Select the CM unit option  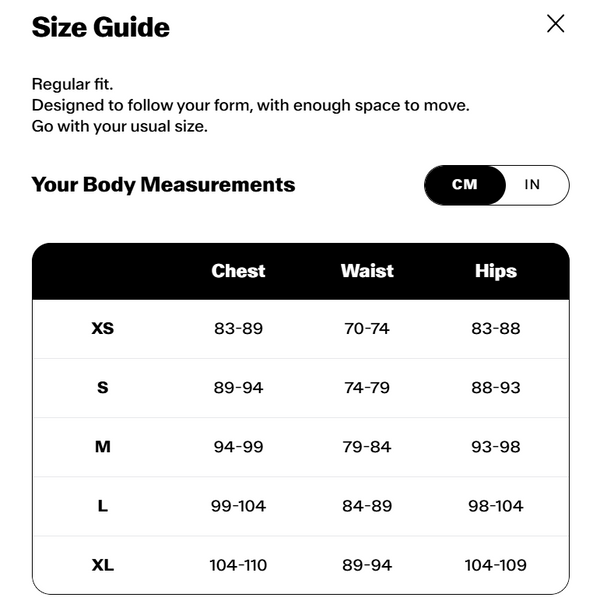[465, 185]
